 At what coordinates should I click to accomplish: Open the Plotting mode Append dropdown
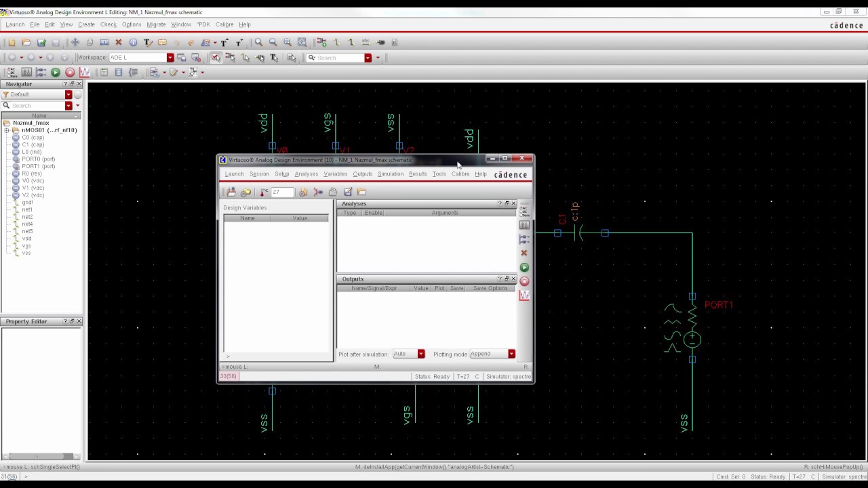coord(511,354)
